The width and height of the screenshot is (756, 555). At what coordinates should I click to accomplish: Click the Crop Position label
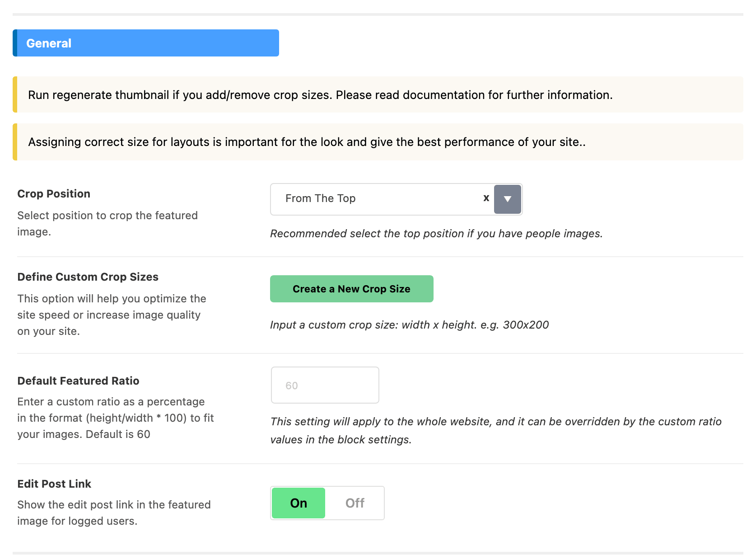point(54,193)
